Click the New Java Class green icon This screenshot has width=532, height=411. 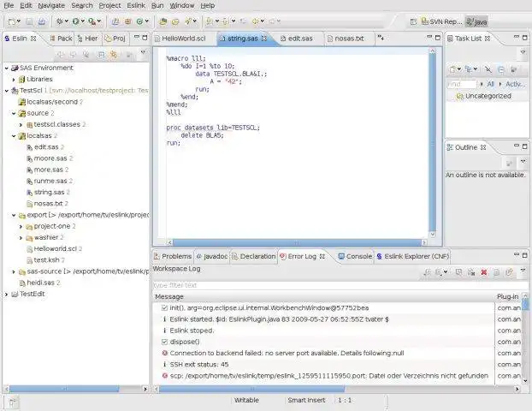(x=139, y=21)
